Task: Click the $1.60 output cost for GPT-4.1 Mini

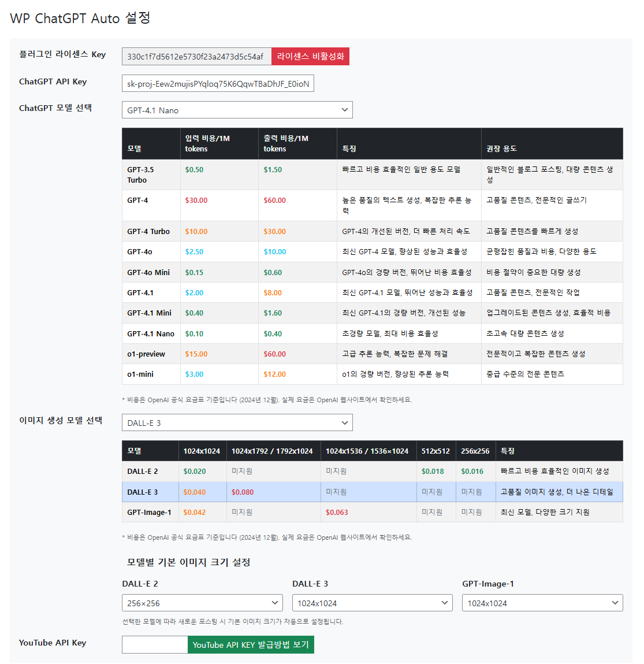Action: click(273, 313)
